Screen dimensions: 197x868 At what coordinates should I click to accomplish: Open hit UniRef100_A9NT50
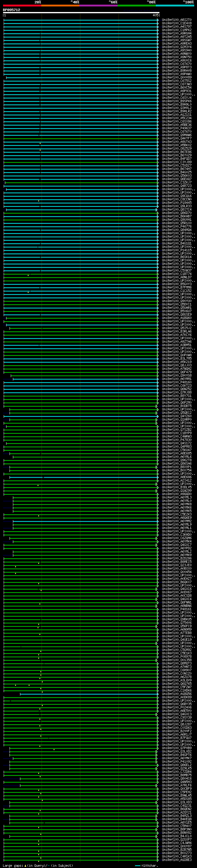(177, 57)
